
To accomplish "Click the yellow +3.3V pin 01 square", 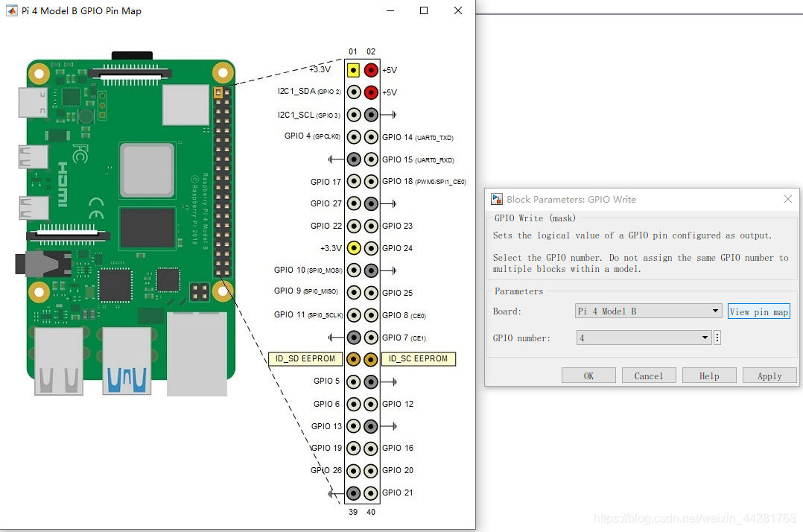I will click(353, 70).
